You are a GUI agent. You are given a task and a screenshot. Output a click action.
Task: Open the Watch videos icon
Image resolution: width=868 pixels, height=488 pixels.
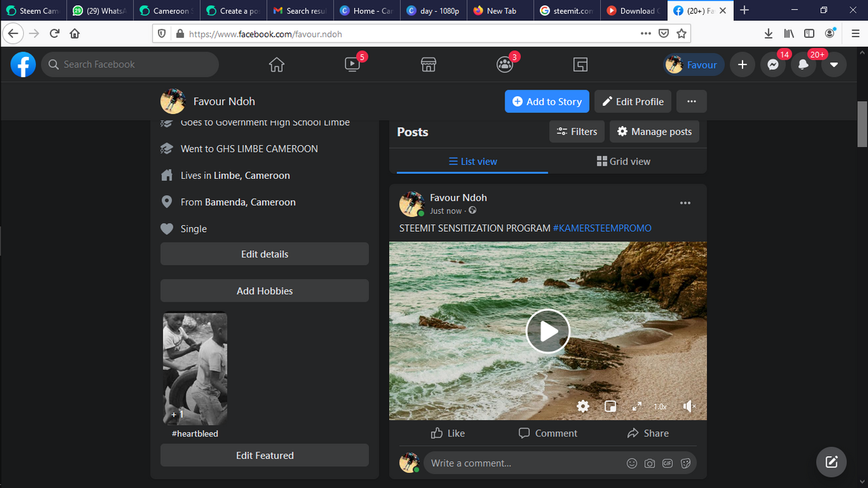[x=353, y=64]
